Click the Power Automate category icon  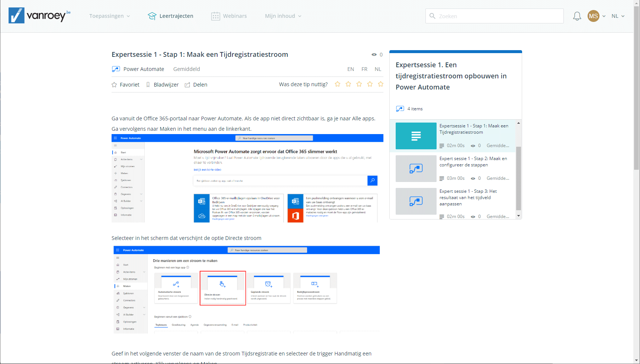tap(116, 69)
